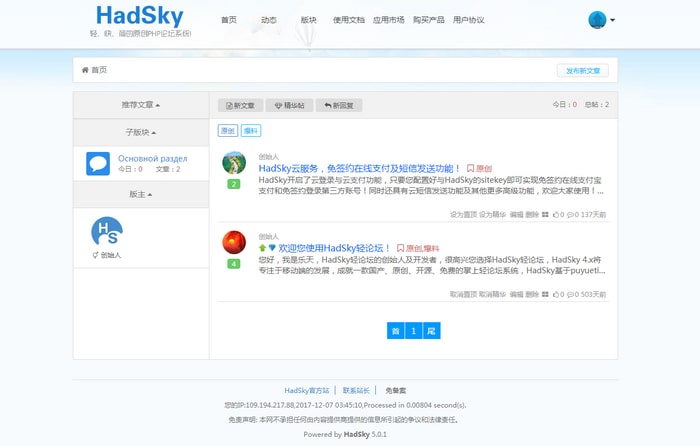Click the 发布新文章 button
This screenshot has width=700, height=446.
[x=583, y=71]
